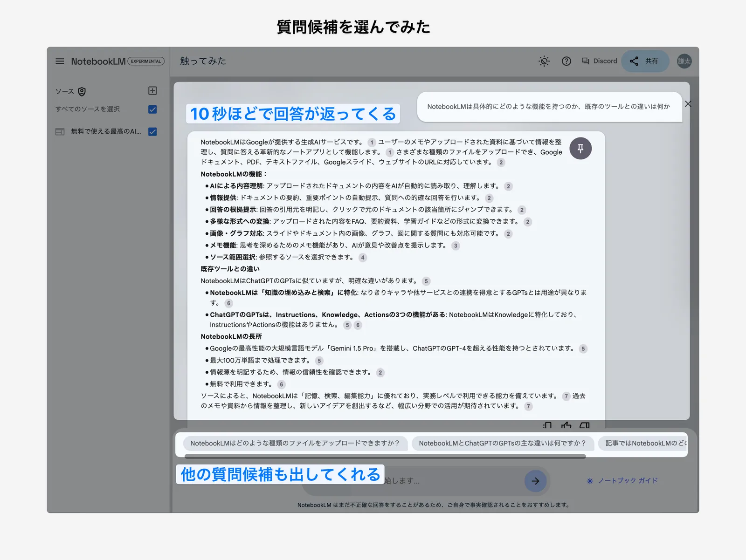Click the source document icon in sidebar
Image resolution: width=746 pixels, height=560 pixels.
(60, 131)
